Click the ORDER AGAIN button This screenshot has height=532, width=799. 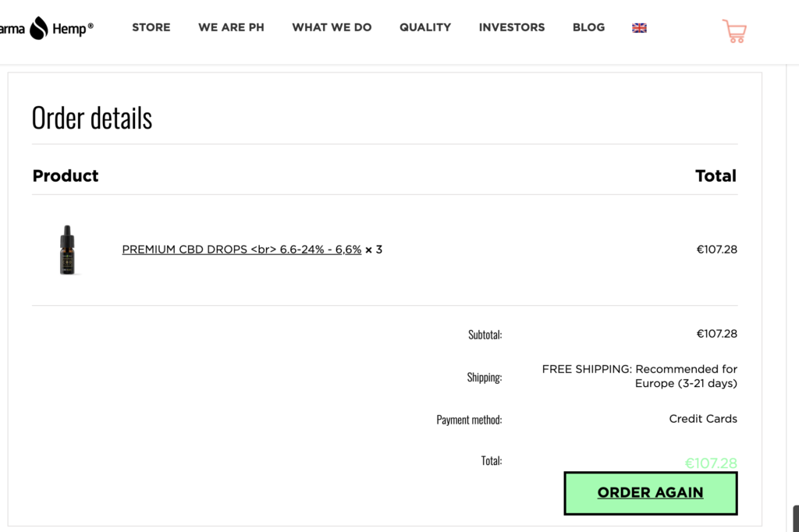click(x=650, y=493)
